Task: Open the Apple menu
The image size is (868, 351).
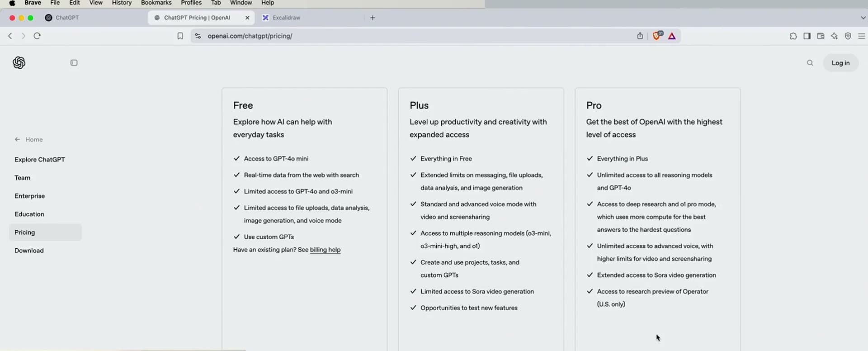Action: (12, 3)
